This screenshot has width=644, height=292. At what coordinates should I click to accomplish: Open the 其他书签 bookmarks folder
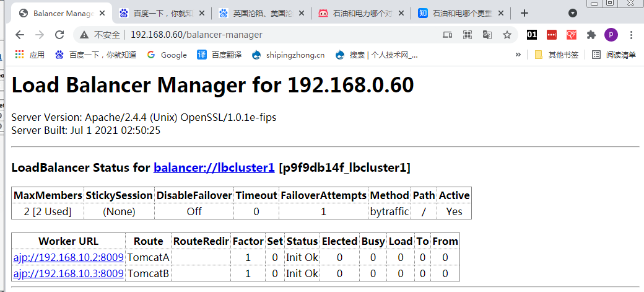click(556, 55)
